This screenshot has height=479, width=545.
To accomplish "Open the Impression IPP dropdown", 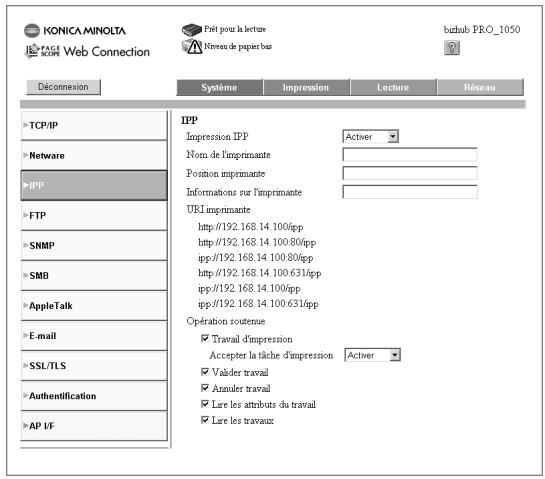I will [x=371, y=137].
